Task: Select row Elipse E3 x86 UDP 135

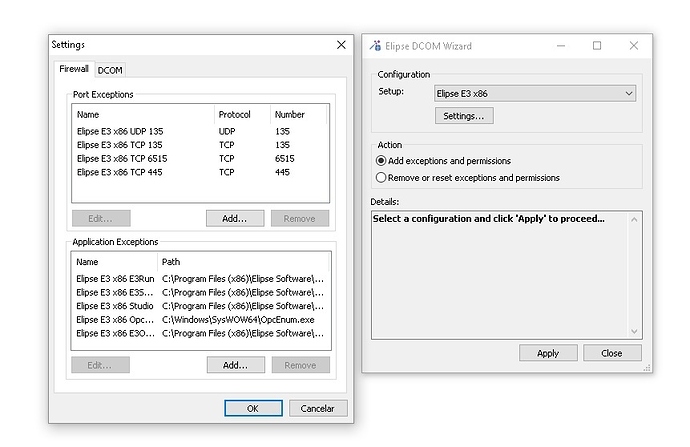Action: [x=200, y=132]
